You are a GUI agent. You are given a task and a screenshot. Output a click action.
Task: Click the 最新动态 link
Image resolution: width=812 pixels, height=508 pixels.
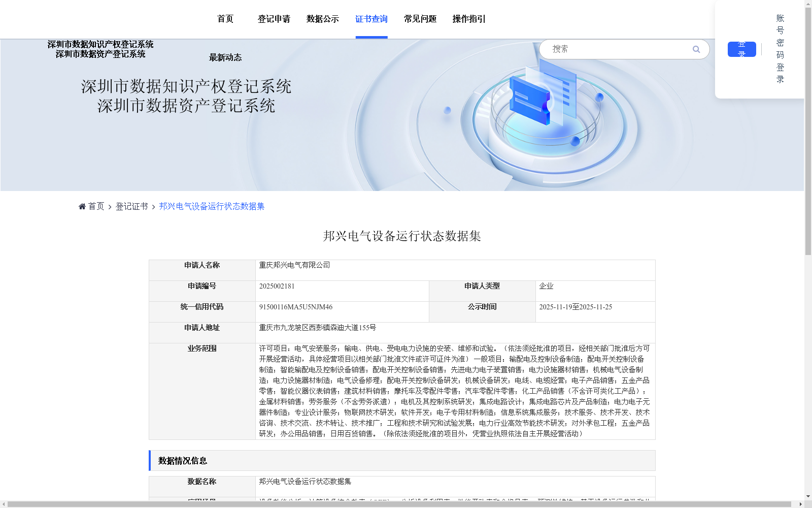pos(225,57)
